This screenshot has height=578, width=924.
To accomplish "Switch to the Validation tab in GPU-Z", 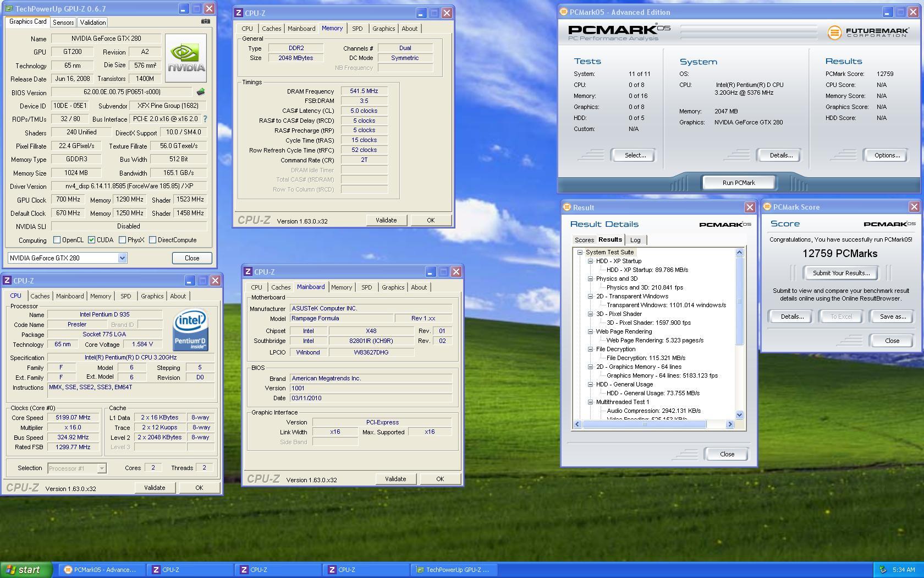I will pos(92,23).
